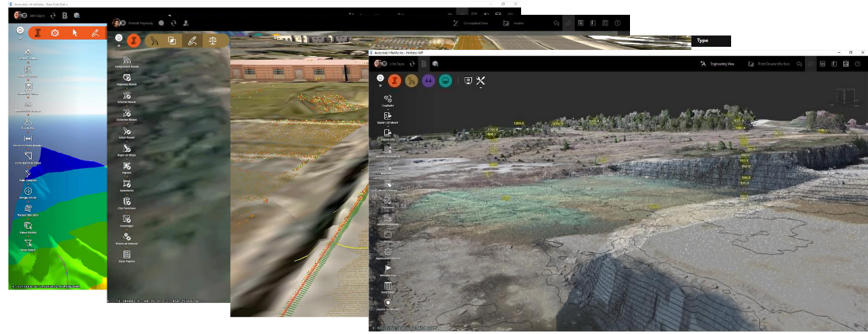
Task: Click the orange InfraWorks button in the Engineering View window
Action: pyautogui.click(x=394, y=81)
